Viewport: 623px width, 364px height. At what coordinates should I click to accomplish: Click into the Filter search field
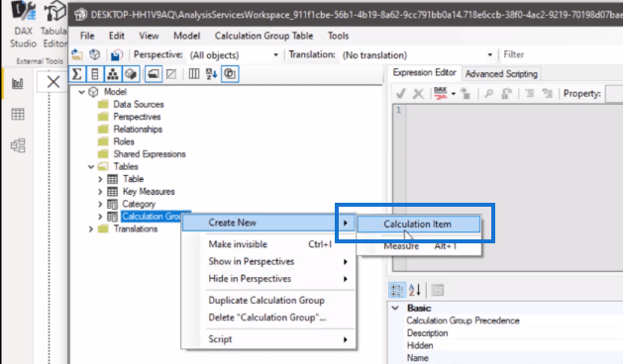561,54
